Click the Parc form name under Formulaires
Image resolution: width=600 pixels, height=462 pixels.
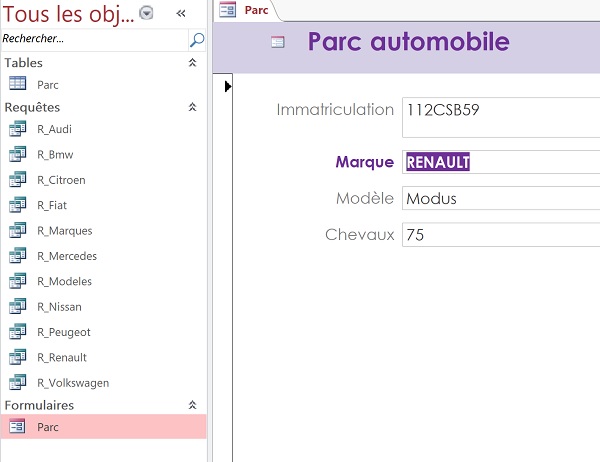48,427
